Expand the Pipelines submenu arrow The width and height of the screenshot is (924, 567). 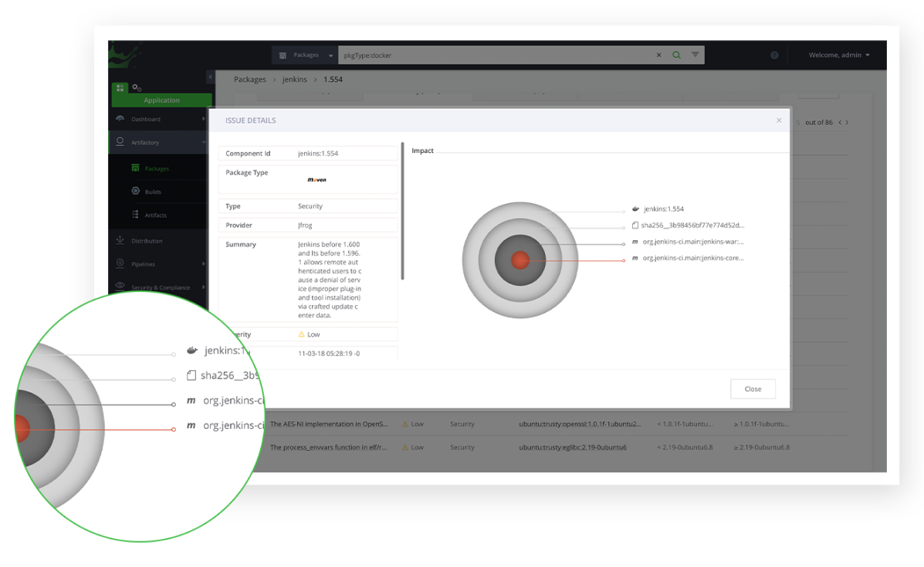(205, 263)
